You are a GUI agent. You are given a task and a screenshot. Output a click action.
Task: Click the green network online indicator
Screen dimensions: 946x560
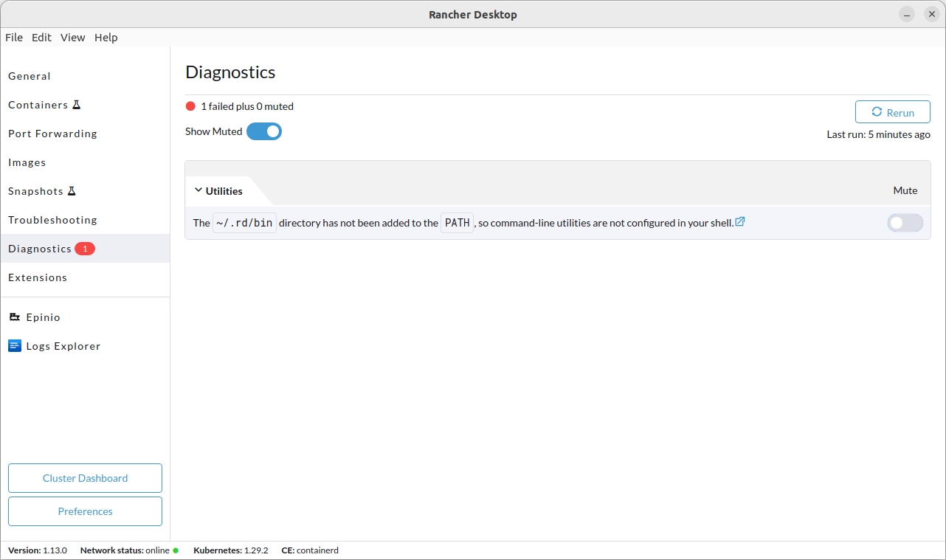176,550
